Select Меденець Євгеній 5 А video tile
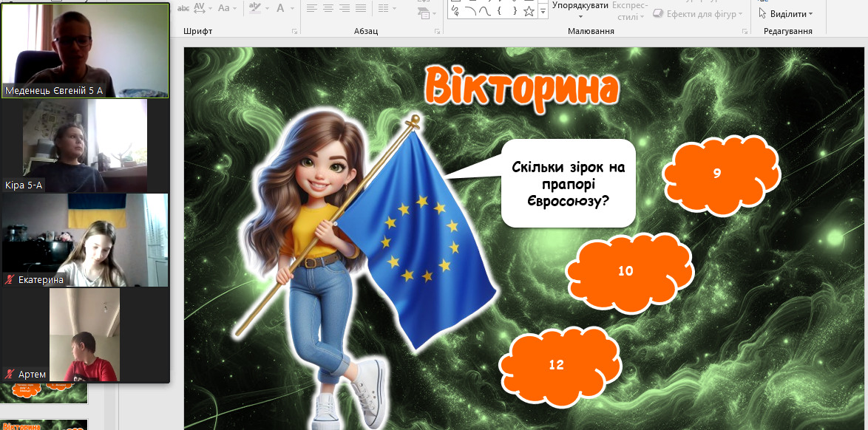Viewport: 868px width, 430px height. (x=85, y=50)
